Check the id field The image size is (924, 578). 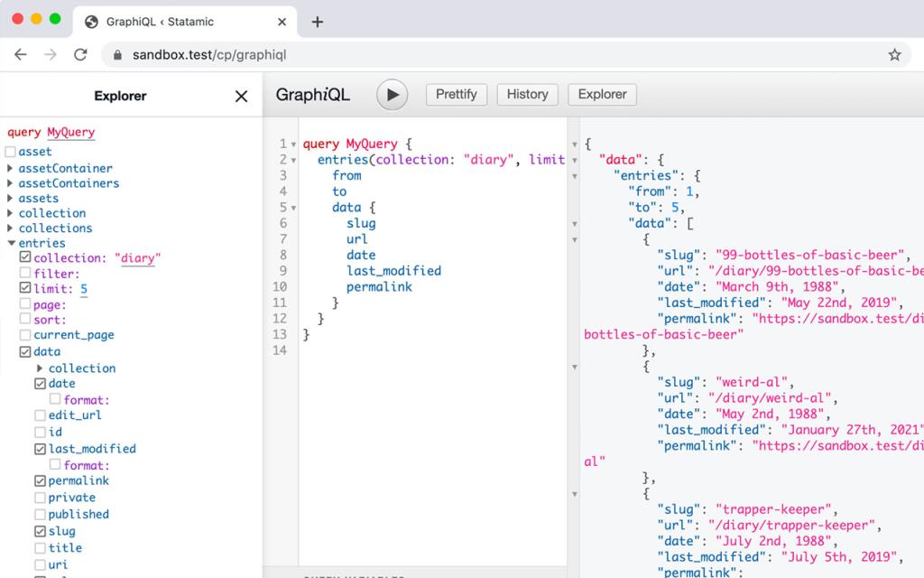tap(40, 432)
